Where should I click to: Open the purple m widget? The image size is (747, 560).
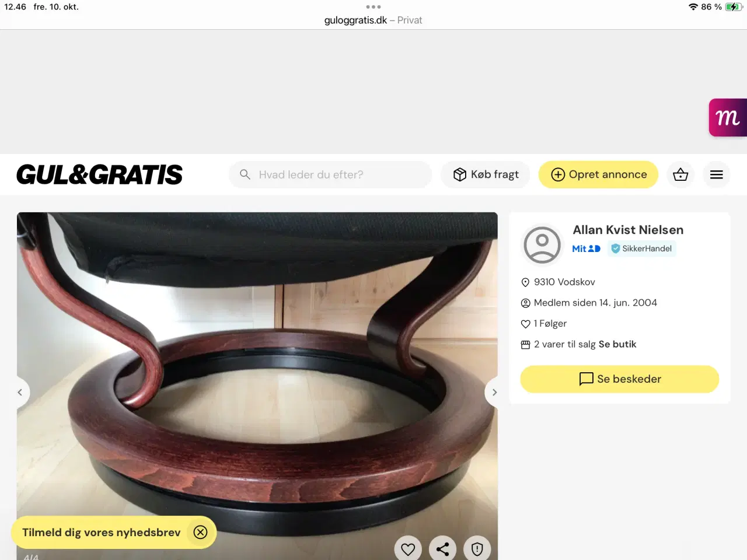[728, 117]
